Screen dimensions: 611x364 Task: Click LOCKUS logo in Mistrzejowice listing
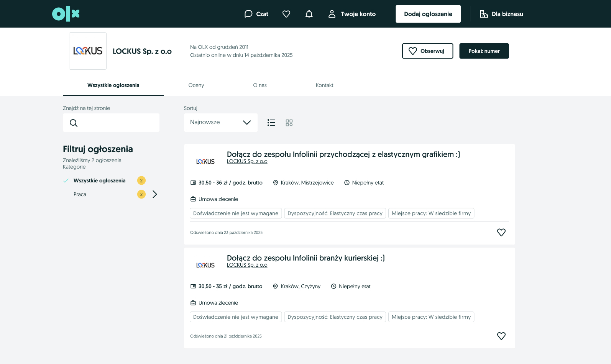point(205,162)
